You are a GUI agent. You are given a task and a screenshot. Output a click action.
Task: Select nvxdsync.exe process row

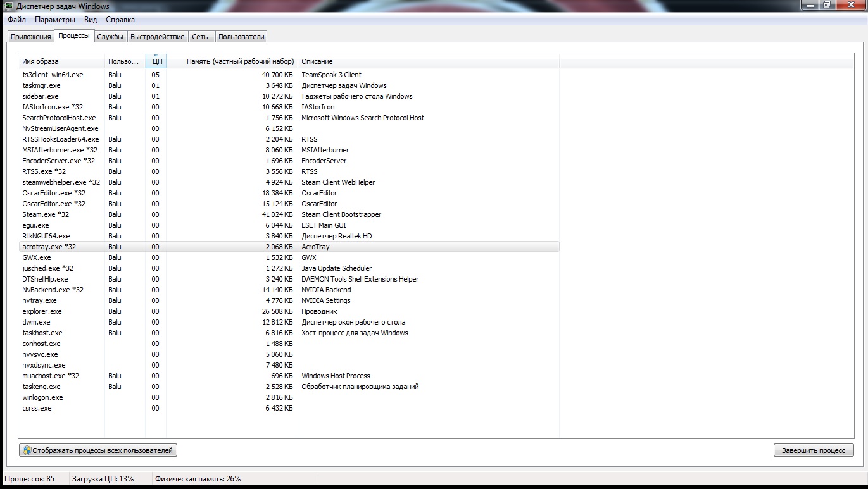(x=289, y=365)
